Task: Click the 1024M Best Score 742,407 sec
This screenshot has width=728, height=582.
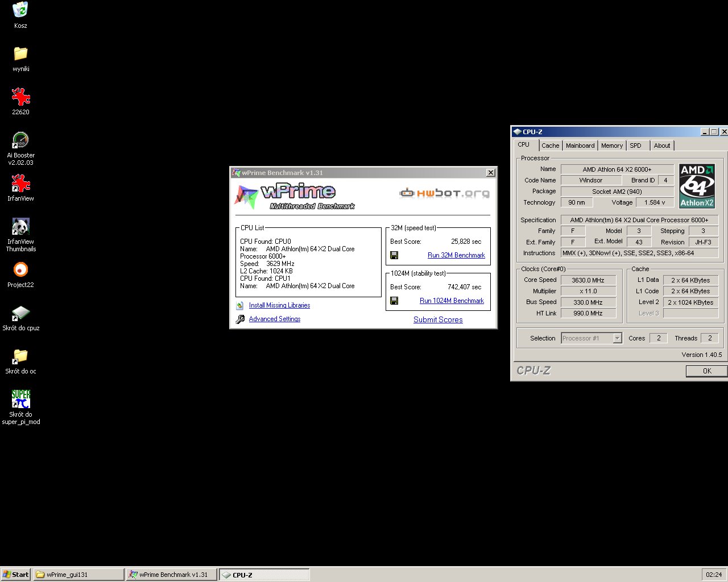Action: 464,287
